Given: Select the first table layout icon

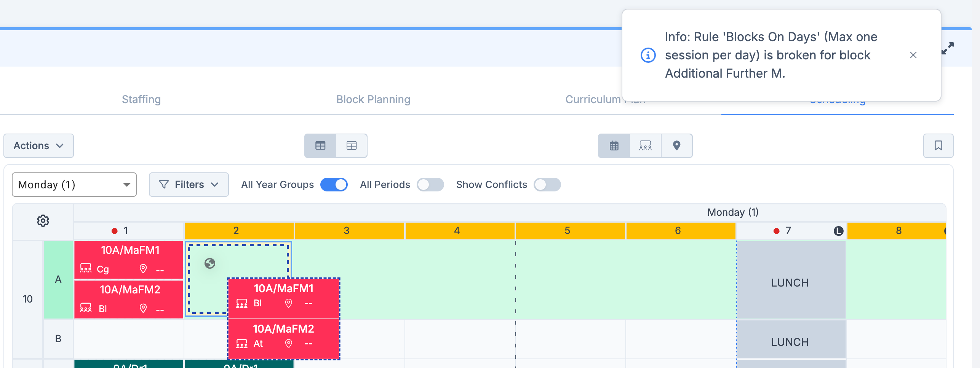Looking at the screenshot, I should [x=320, y=146].
